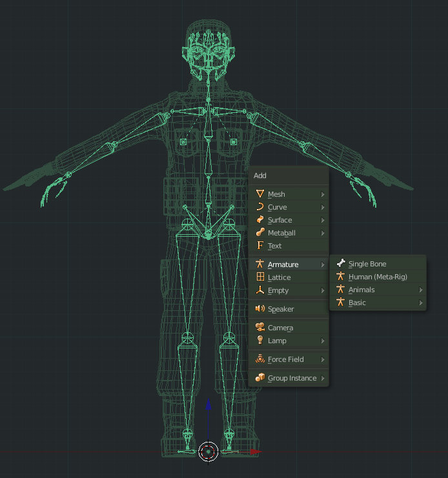Click the Surface icon in Add menu
This screenshot has width=448, height=478.
(260, 219)
